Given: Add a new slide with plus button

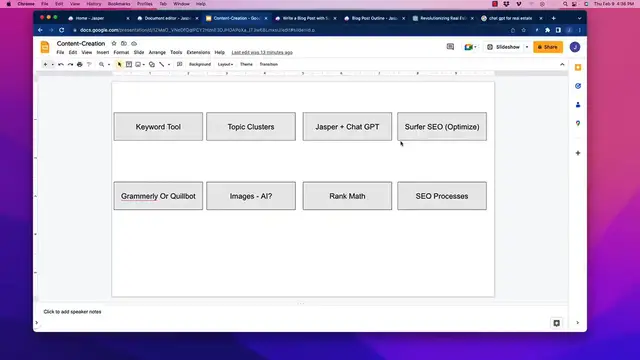Looking at the screenshot, I should coord(45,64).
